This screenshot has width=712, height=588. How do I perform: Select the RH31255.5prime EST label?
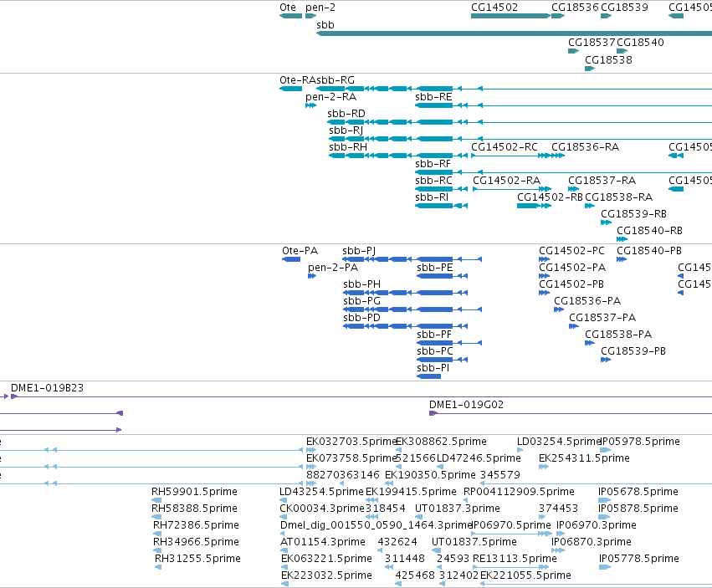click(x=198, y=559)
